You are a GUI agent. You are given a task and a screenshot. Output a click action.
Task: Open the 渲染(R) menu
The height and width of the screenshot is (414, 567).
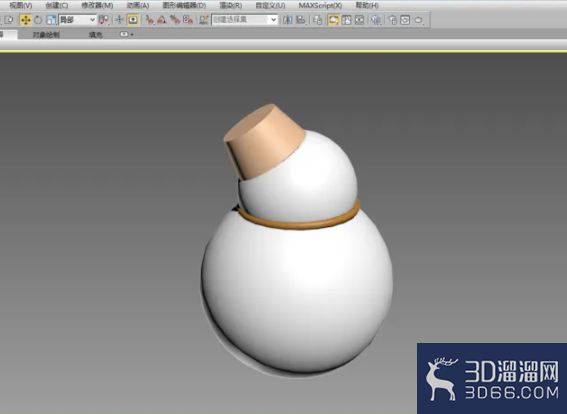(x=231, y=5)
